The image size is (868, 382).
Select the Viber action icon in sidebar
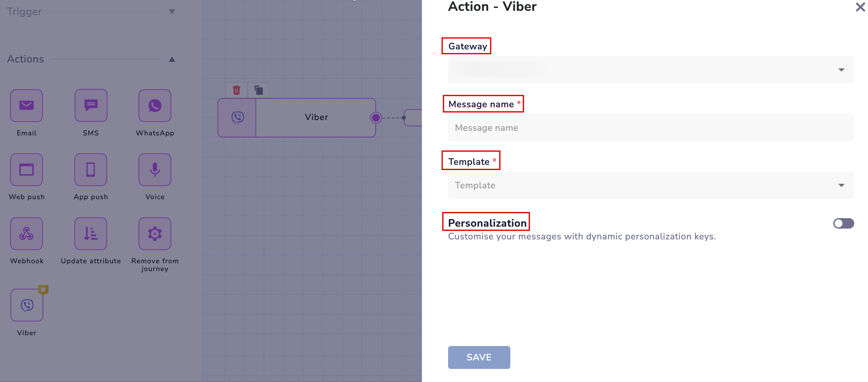pyautogui.click(x=26, y=304)
